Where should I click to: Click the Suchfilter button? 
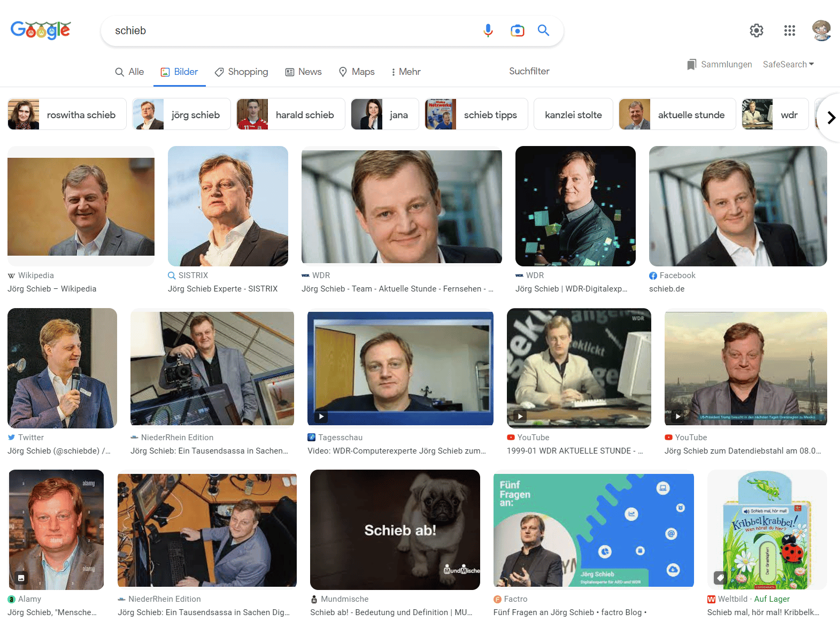click(529, 71)
